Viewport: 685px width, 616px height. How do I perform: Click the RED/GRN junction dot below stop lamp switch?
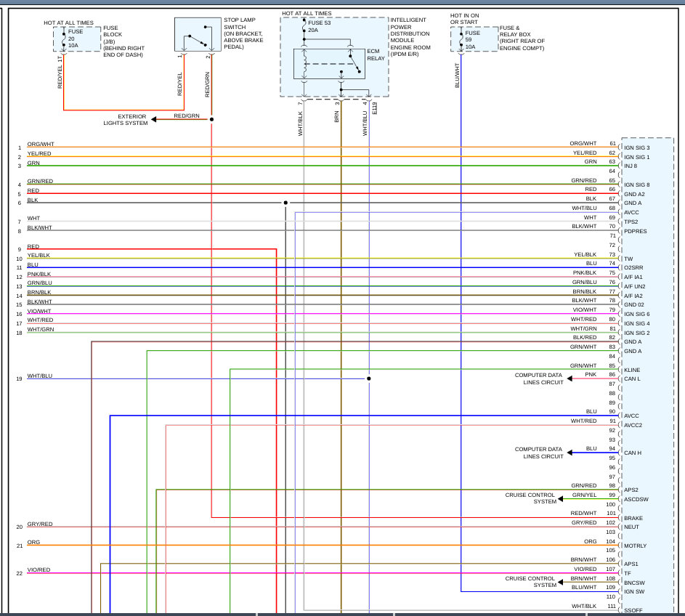(x=211, y=119)
